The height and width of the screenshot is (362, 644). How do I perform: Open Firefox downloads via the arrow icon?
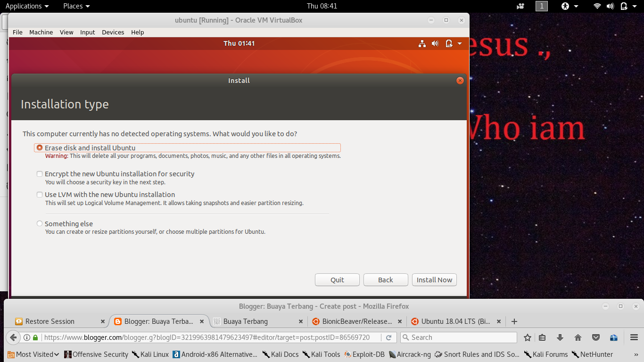(x=560, y=337)
